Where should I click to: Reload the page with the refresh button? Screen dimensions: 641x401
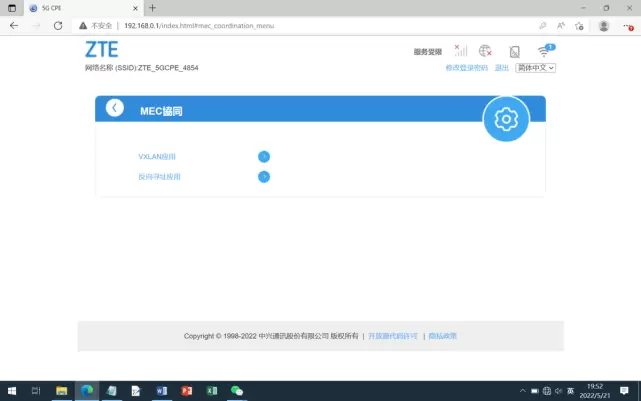click(58, 25)
